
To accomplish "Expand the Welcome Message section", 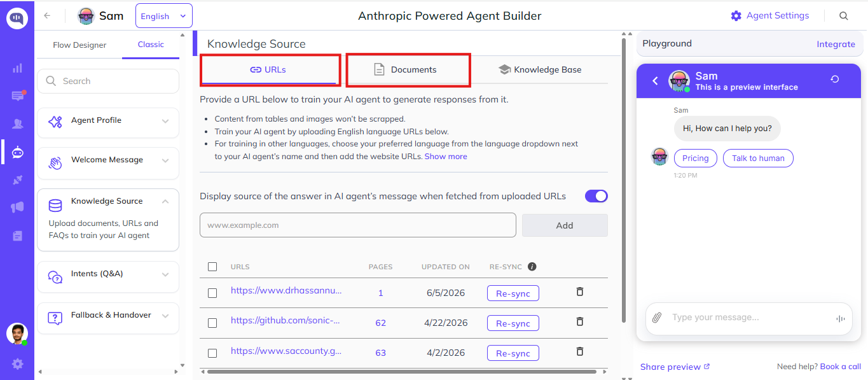I will [x=165, y=160].
